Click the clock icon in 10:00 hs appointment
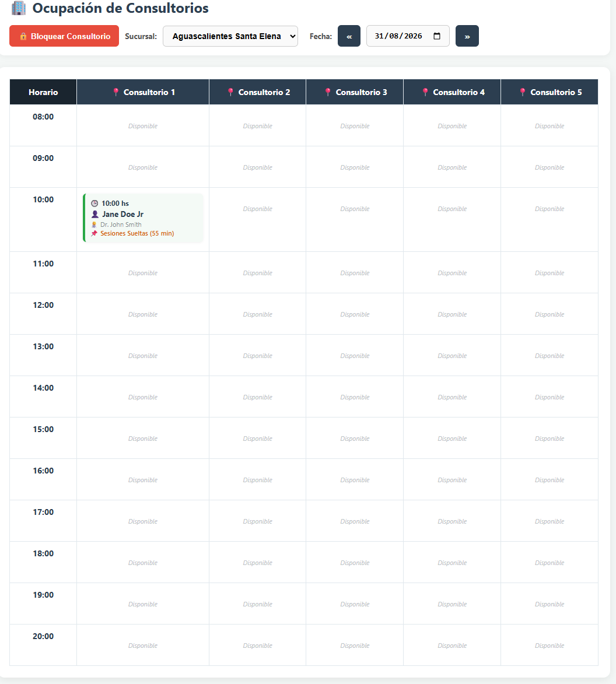Screen dimensions: 616x684 (x=94, y=204)
